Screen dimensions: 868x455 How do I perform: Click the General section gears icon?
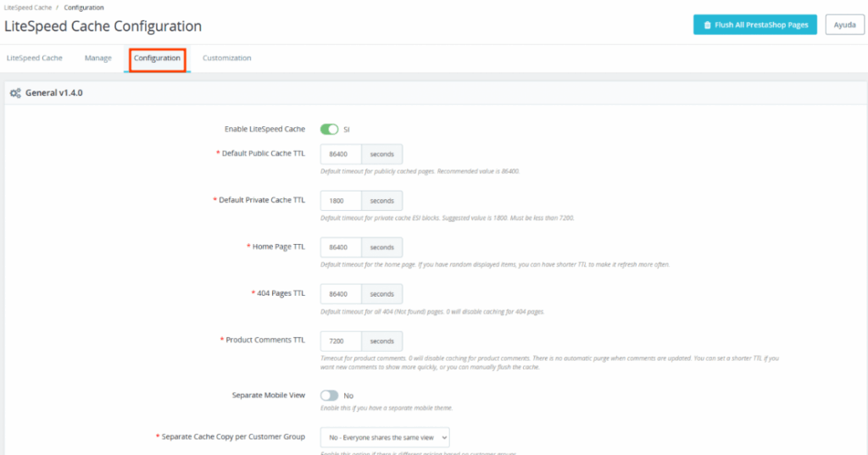15,93
